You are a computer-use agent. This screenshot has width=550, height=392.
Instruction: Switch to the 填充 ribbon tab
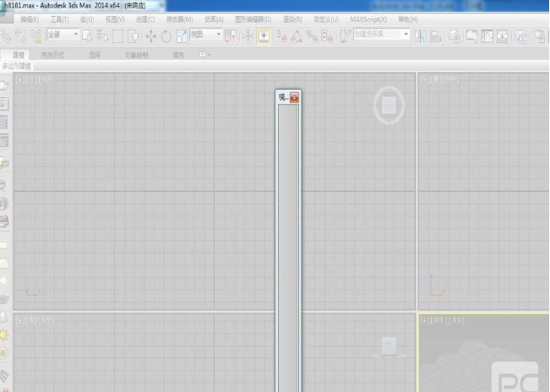(x=178, y=55)
